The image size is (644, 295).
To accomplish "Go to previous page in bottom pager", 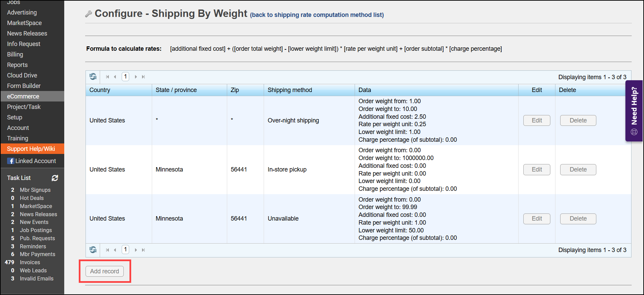I will [115, 250].
